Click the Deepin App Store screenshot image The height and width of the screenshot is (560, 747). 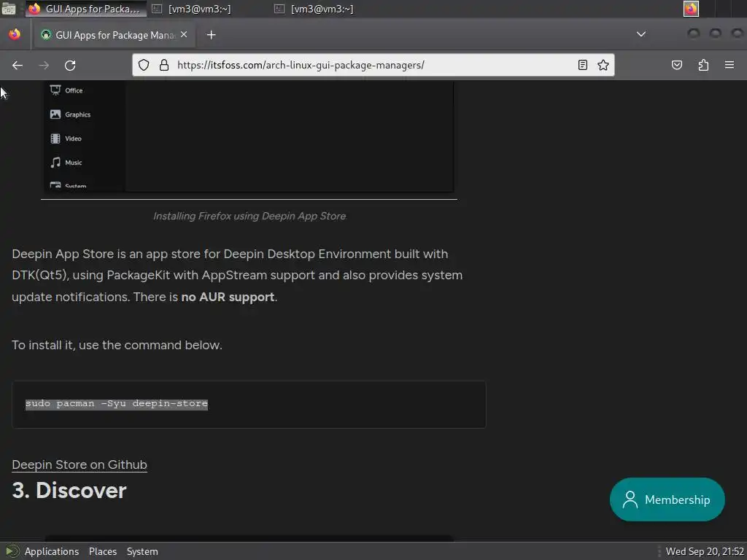[249, 136]
